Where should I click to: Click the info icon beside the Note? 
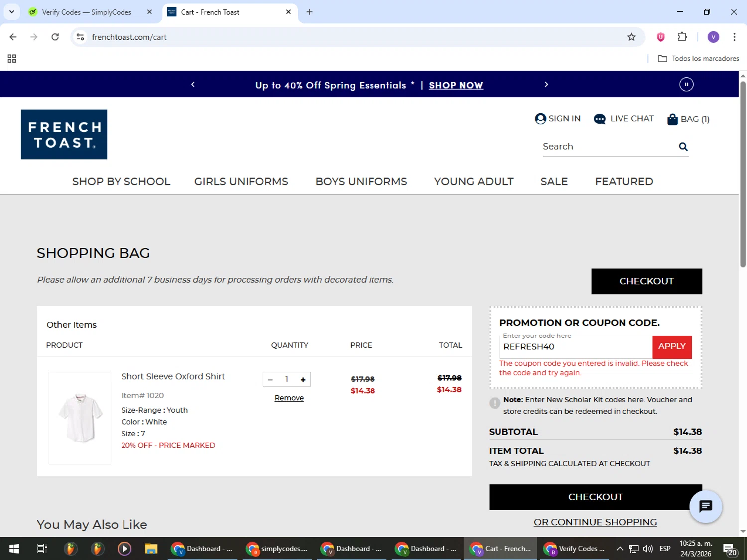pos(495,403)
